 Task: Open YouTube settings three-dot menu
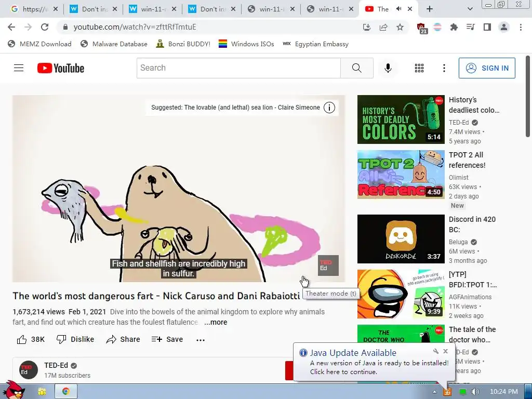coord(444,68)
